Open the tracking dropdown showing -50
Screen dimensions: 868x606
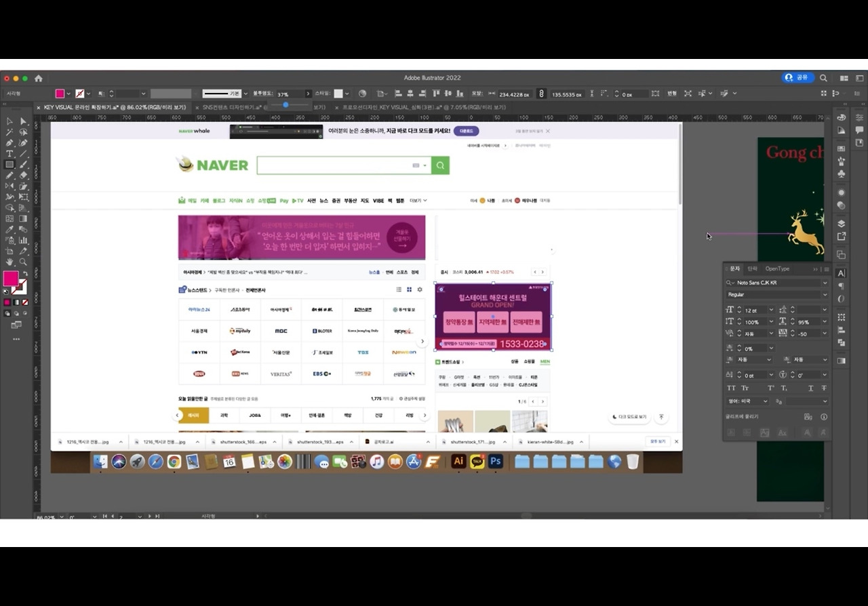coord(825,334)
